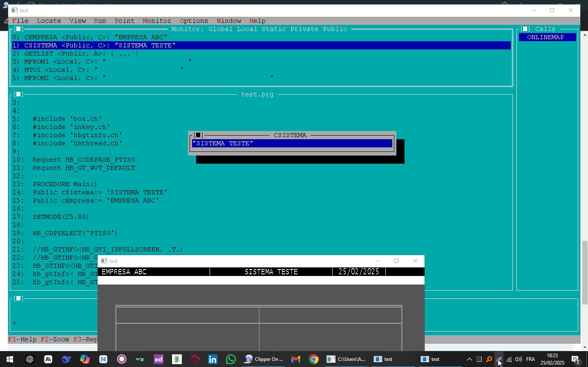The width and height of the screenshot is (588, 367).
Task: Click the Calls panel close box
Action: click(525, 29)
